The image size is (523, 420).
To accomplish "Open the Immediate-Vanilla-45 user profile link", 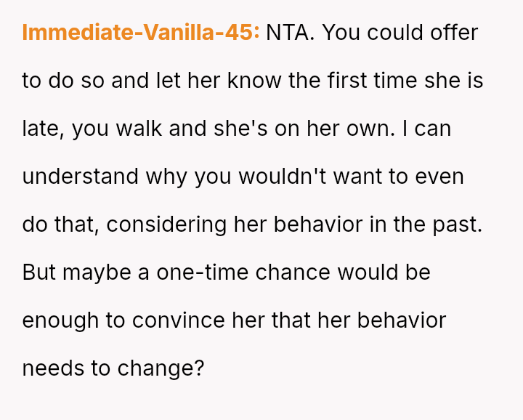I will (141, 33).
